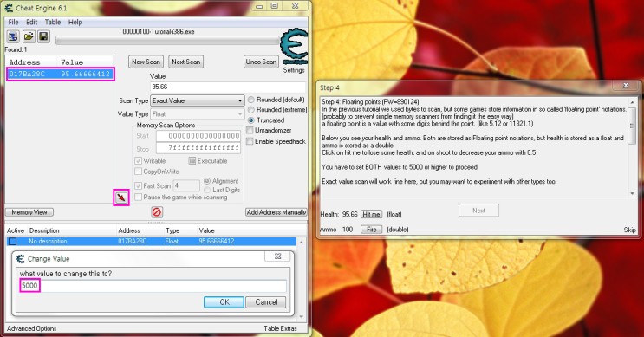Click Add Address Manually
Viewport: 644px width, 337px height.
[x=276, y=212]
